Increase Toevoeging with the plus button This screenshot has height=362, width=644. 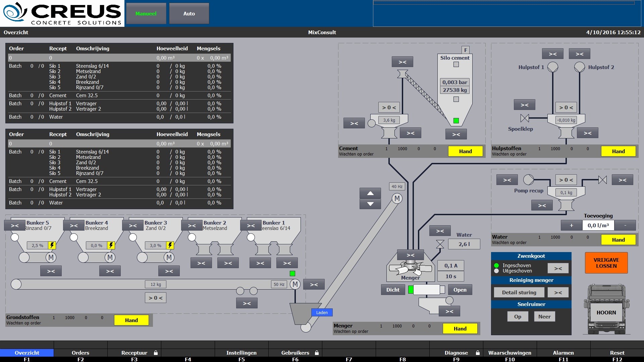coord(571,225)
